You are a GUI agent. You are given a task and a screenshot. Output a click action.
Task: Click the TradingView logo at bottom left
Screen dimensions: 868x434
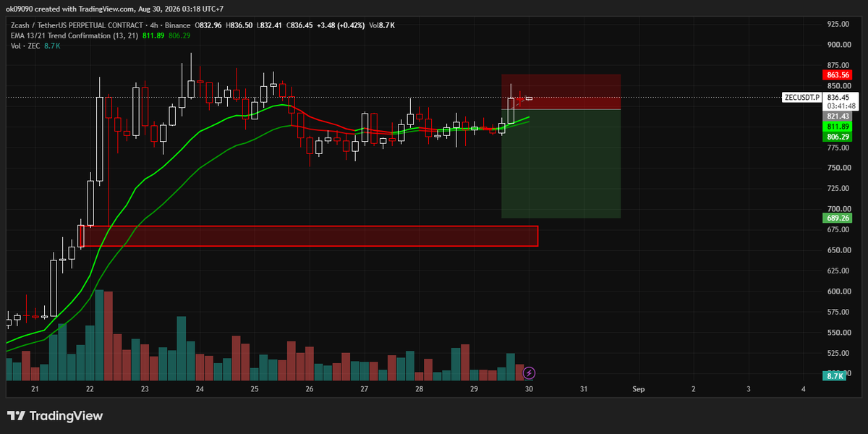point(55,416)
